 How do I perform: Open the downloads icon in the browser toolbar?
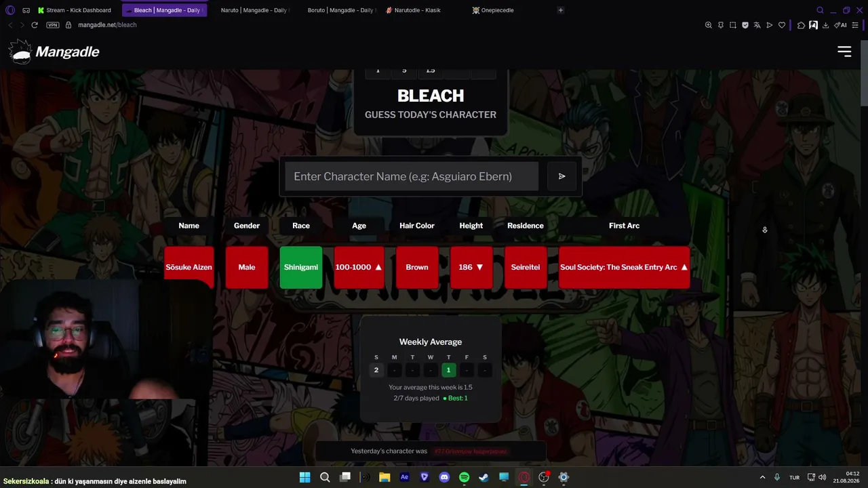click(825, 25)
